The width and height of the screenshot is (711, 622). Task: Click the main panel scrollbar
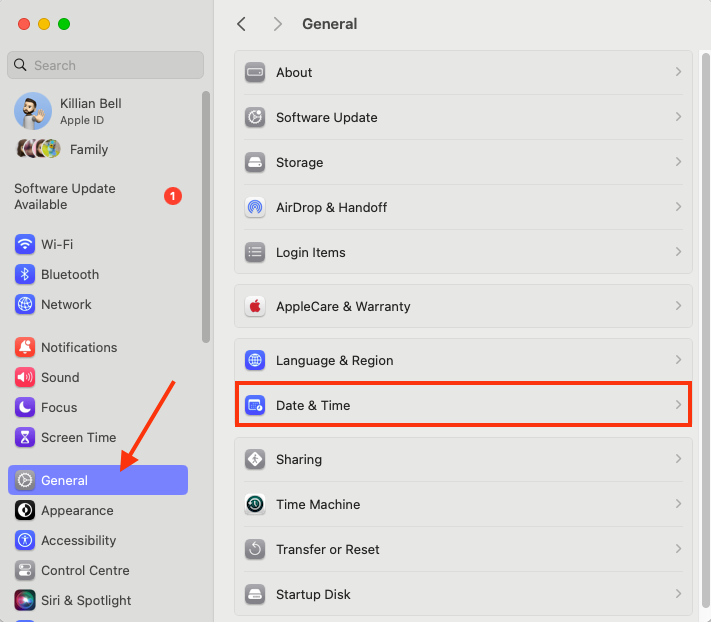706,330
